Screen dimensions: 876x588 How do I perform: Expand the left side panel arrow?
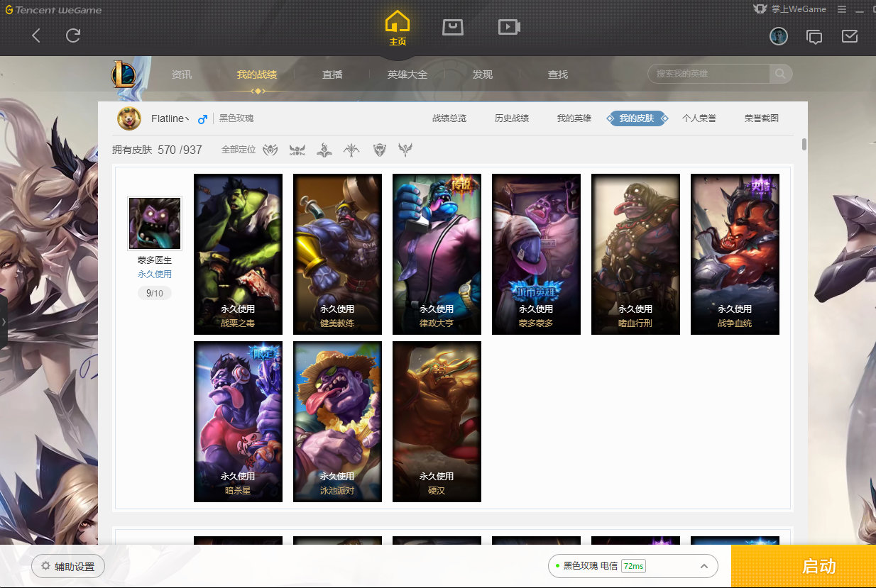point(4,321)
